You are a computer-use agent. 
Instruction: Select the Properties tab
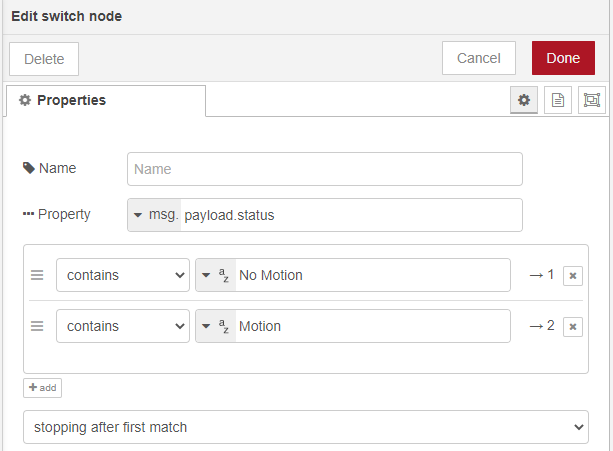[x=105, y=101]
